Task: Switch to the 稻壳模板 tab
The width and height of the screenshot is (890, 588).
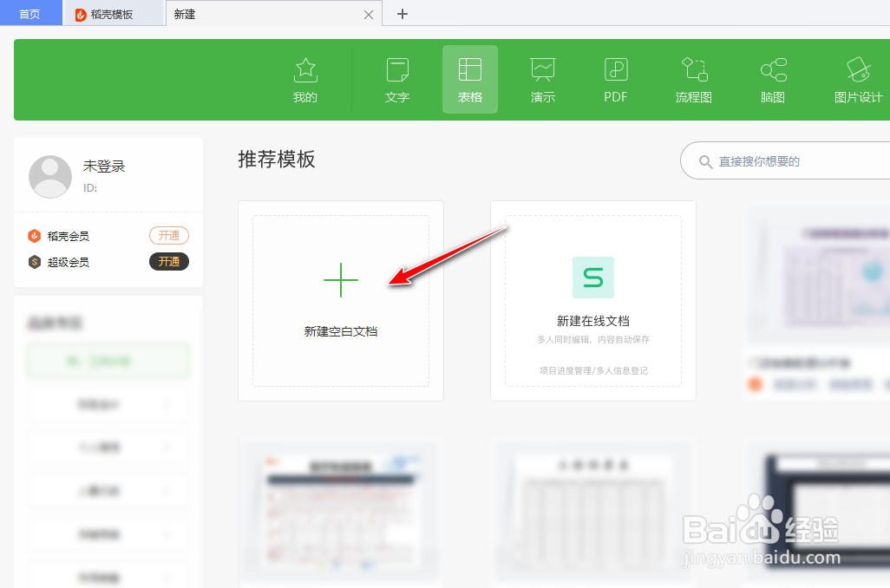Action: coord(113,14)
